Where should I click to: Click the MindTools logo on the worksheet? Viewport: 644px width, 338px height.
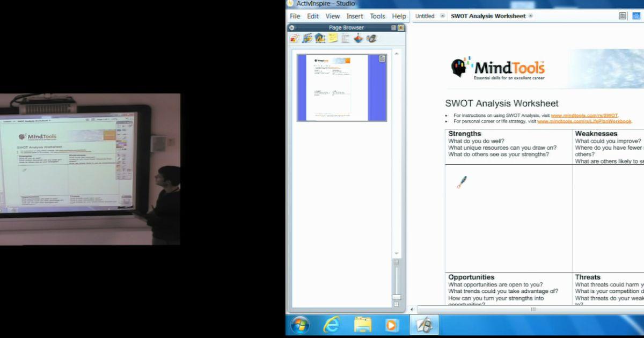[497, 68]
